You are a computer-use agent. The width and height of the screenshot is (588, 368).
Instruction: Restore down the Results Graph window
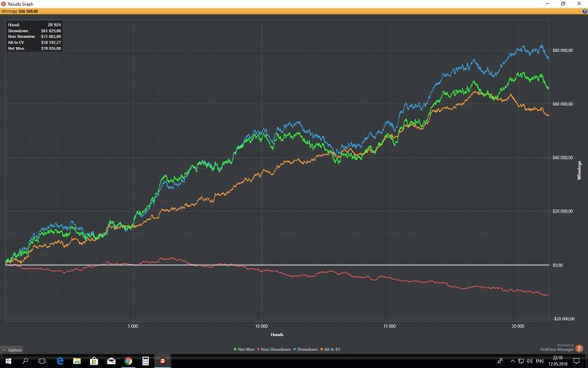563,3
